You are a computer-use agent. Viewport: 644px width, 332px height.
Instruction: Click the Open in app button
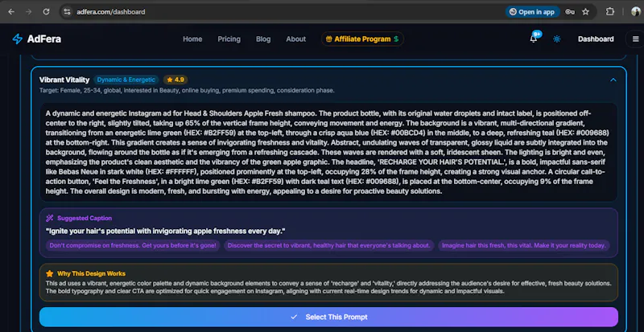[532, 12]
